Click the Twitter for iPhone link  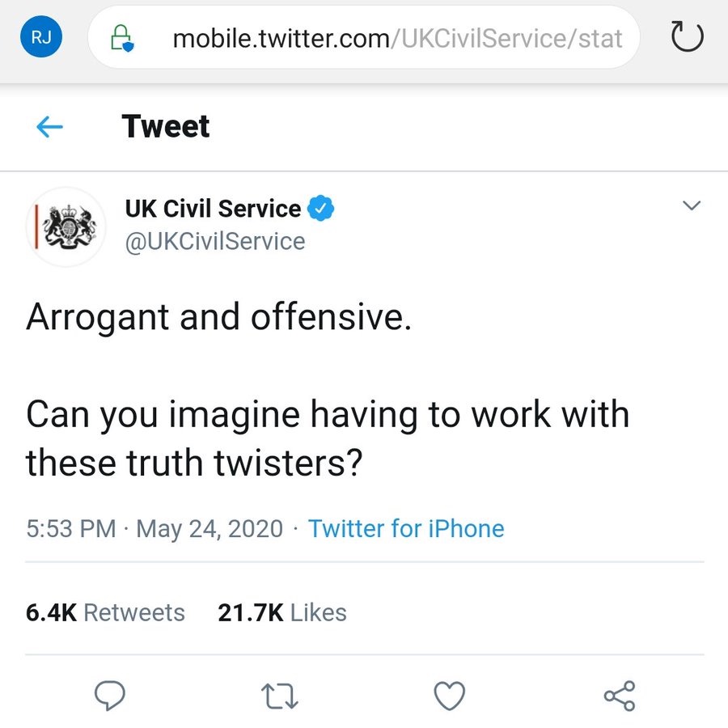point(406,529)
